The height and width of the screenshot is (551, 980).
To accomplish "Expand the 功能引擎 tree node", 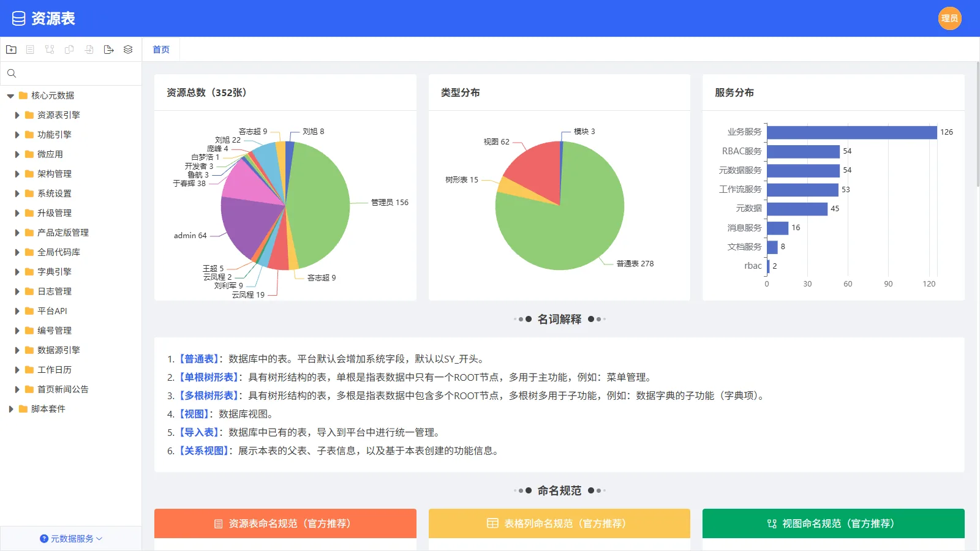I will 17,135.
